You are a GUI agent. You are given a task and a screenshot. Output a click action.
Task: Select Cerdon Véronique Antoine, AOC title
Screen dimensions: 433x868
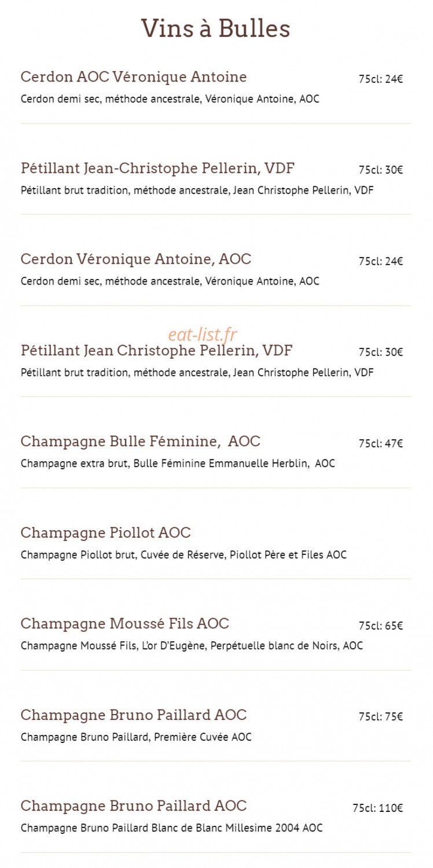[x=136, y=259]
